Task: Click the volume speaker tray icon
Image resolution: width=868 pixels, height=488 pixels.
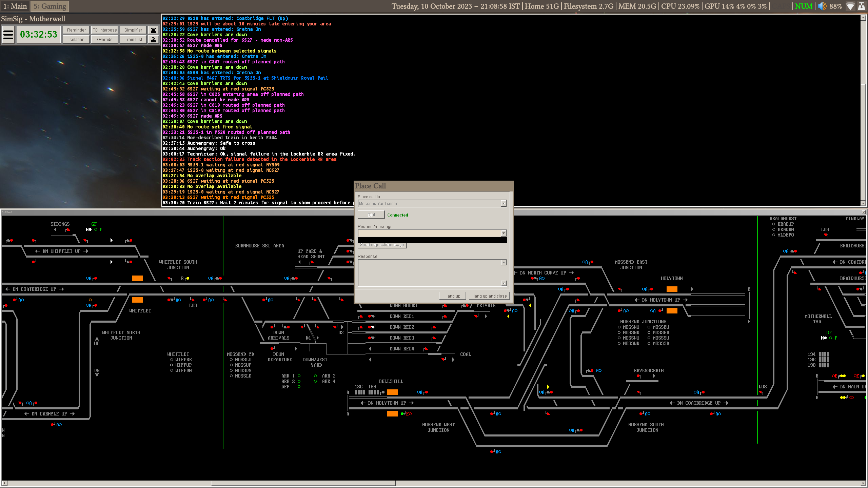Action: 822,6
